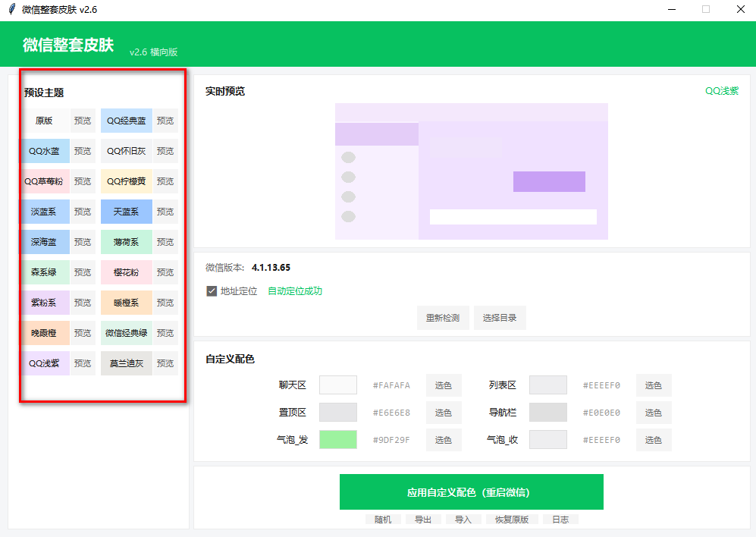The height and width of the screenshot is (537, 756).
Task: Preview the 暖橙系 theme
Action: tap(165, 303)
